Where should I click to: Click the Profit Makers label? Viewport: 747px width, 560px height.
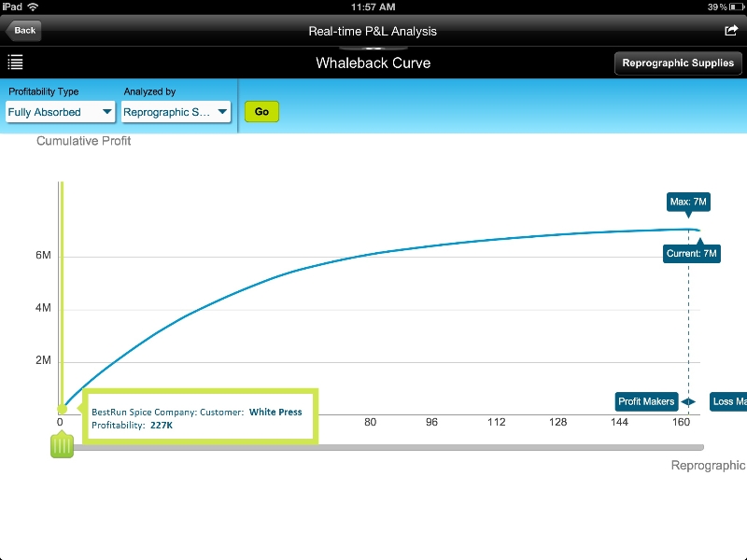pos(646,401)
